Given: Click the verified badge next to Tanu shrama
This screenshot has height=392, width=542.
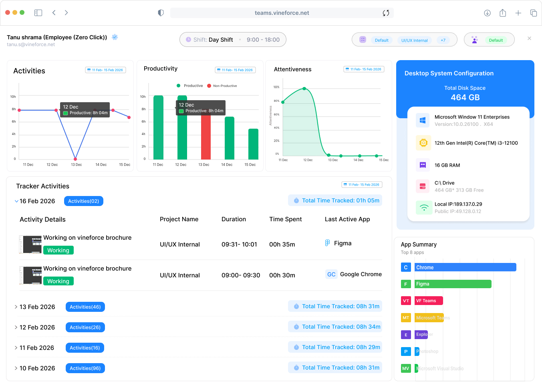Looking at the screenshot, I should (114, 37).
